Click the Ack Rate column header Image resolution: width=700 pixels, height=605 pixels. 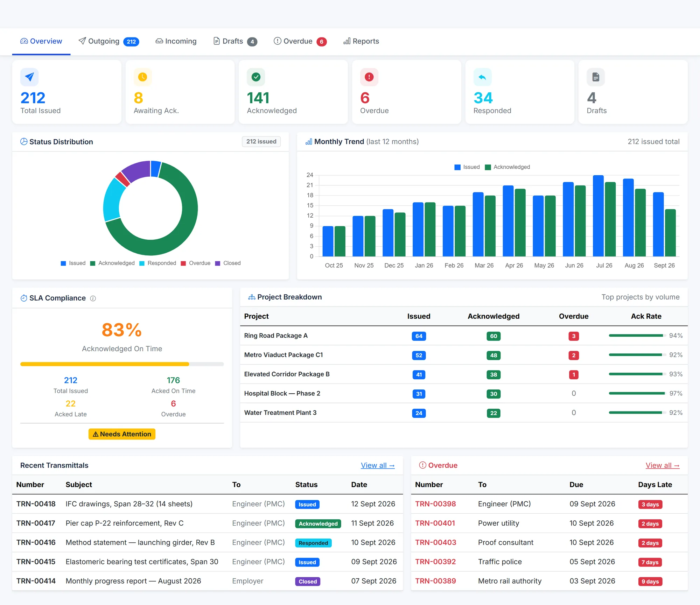tap(646, 316)
